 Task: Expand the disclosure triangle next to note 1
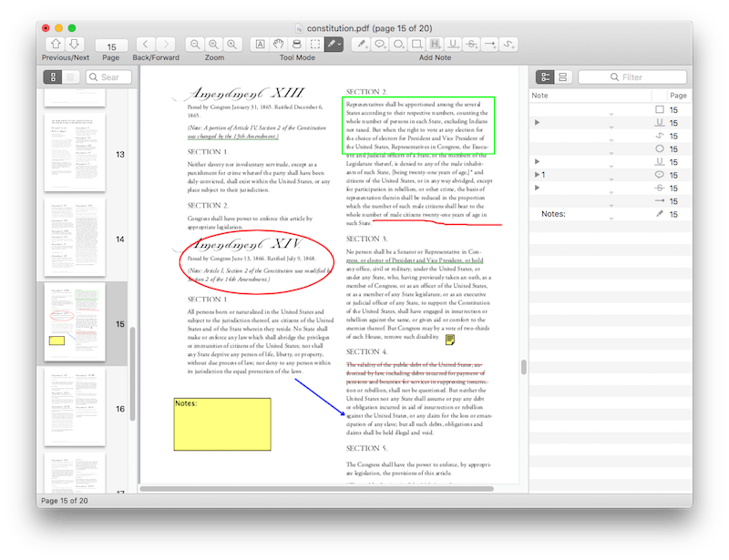tap(537, 176)
